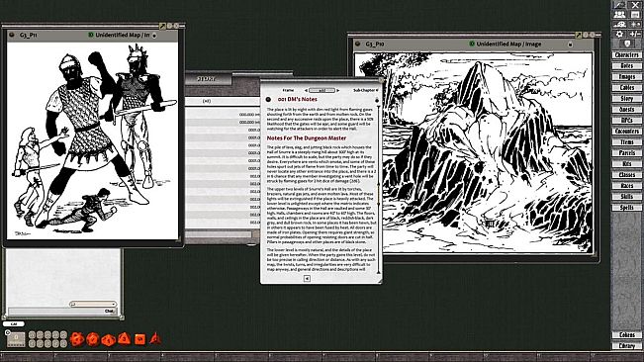Open the calendar icon beside party icon
The width and height of the screenshot is (644, 362).
point(635,15)
